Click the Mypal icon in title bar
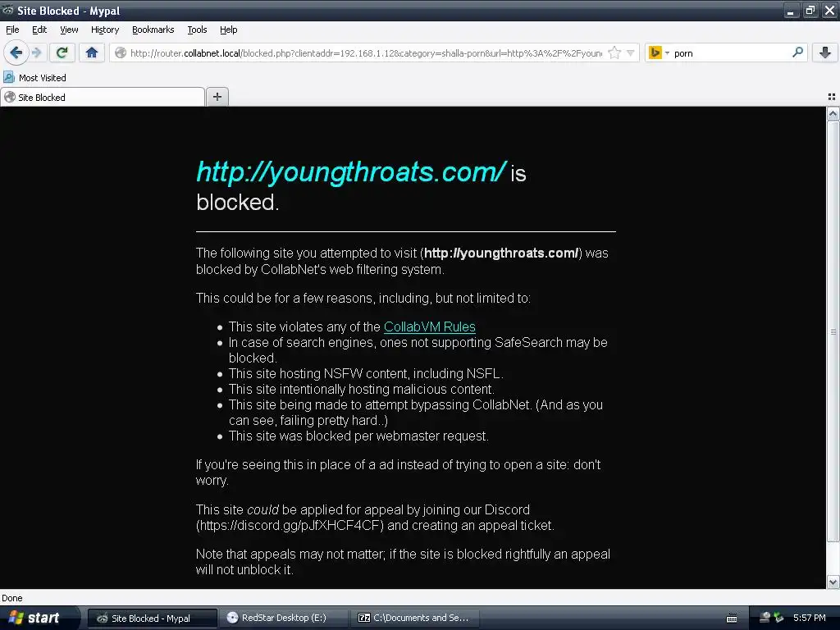The height and width of the screenshot is (630, 840). pyautogui.click(x=7, y=10)
